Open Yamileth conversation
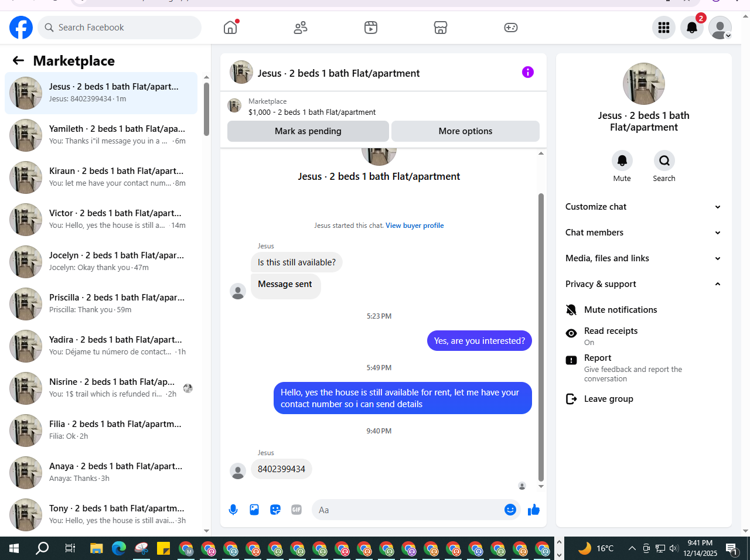The image size is (750, 560). pos(101,135)
